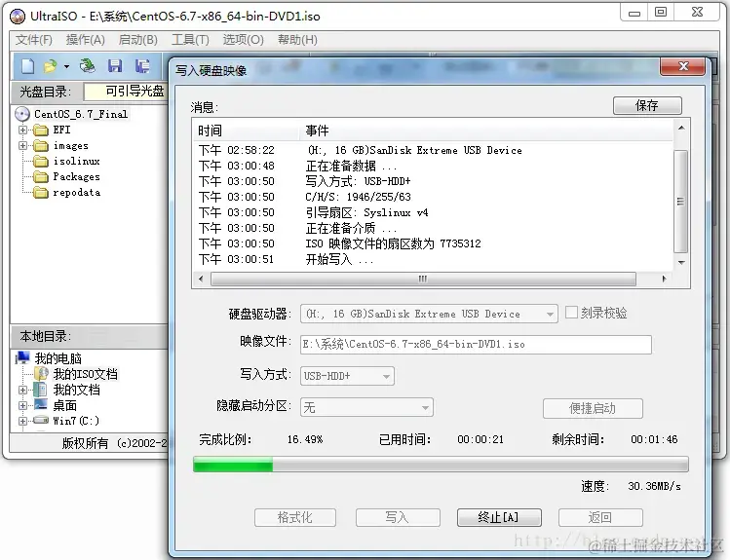Viewport: 730px width, 560px height.
Task: Select log row '写入方式: USB-HDD+'
Action: pos(433,181)
